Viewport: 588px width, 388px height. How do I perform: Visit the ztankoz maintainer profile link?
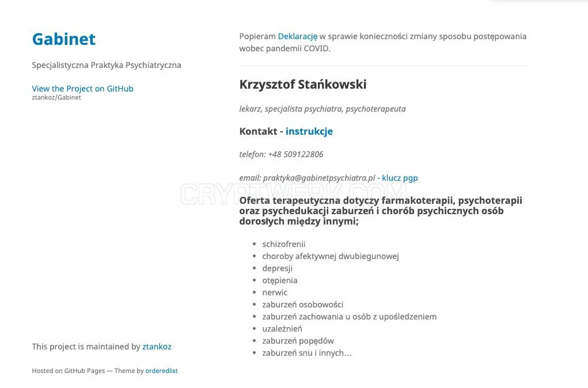click(157, 347)
